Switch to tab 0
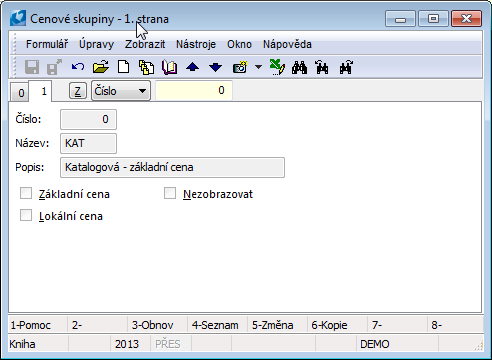 point(21,93)
